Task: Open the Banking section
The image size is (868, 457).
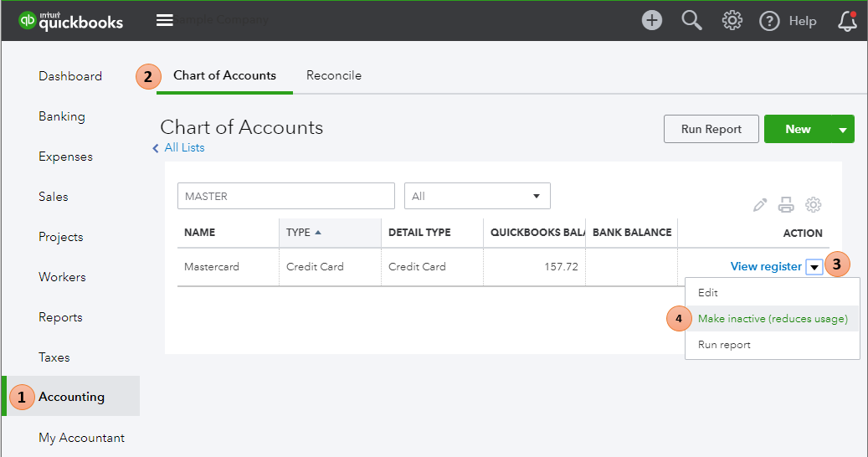Action: [62, 116]
